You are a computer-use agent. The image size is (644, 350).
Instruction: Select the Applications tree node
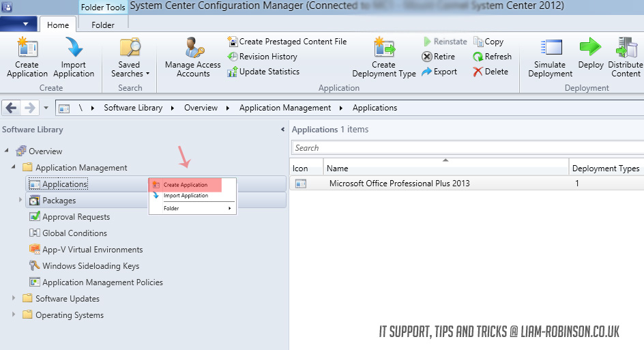click(x=65, y=184)
